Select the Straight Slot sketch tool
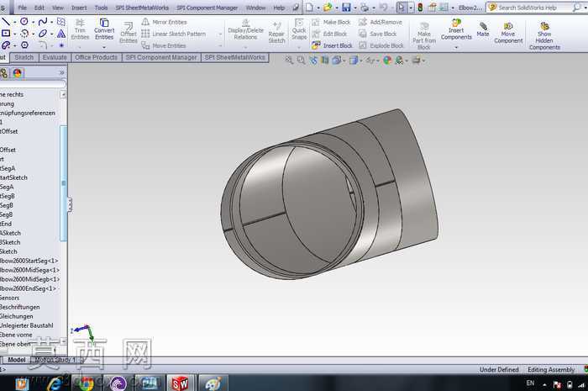 point(6,45)
